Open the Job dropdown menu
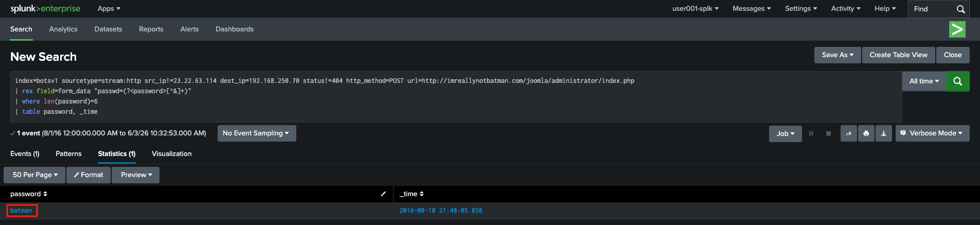This screenshot has width=980, height=225. [x=786, y=133]
